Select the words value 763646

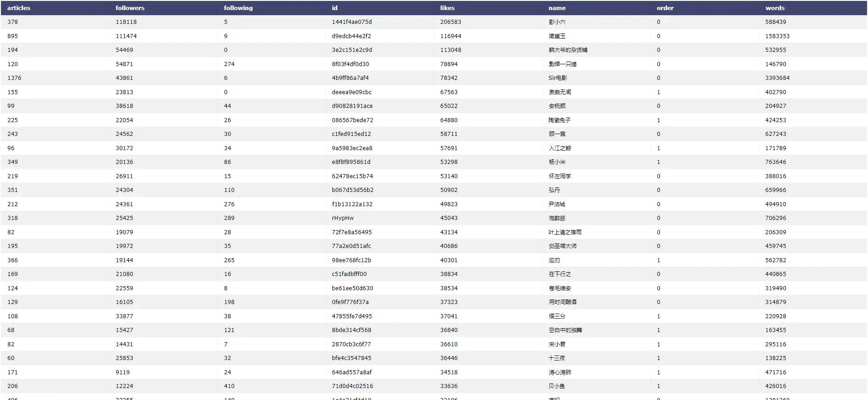(x=775, y=162)
